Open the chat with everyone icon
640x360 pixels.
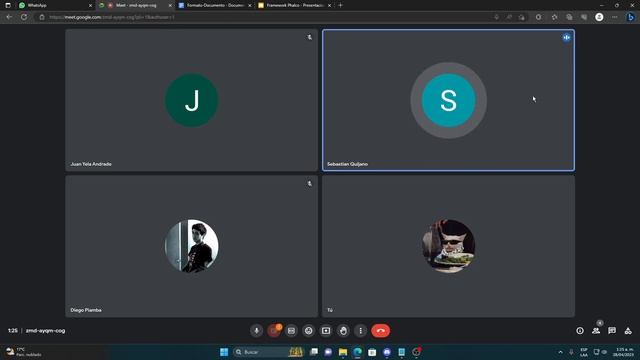612,331
